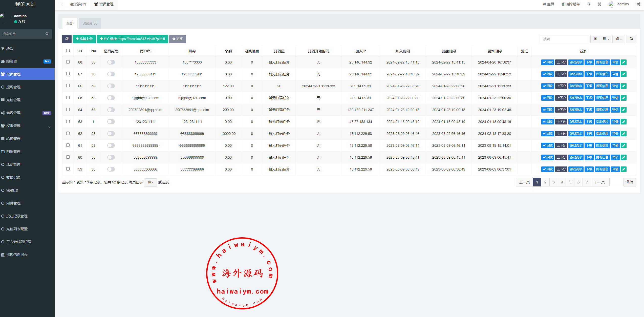644x317 pixels.
Task: Go to page 3 in pagination
Action: (x=554, y=182)
